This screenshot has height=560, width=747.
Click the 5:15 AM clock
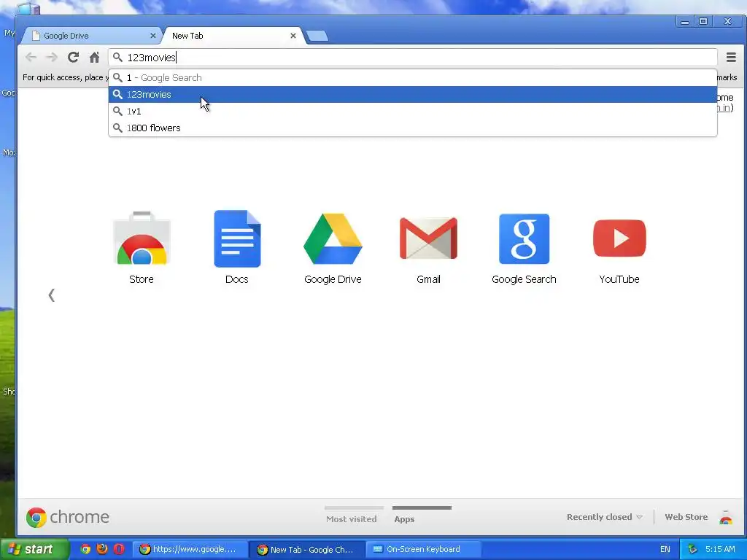720,549
